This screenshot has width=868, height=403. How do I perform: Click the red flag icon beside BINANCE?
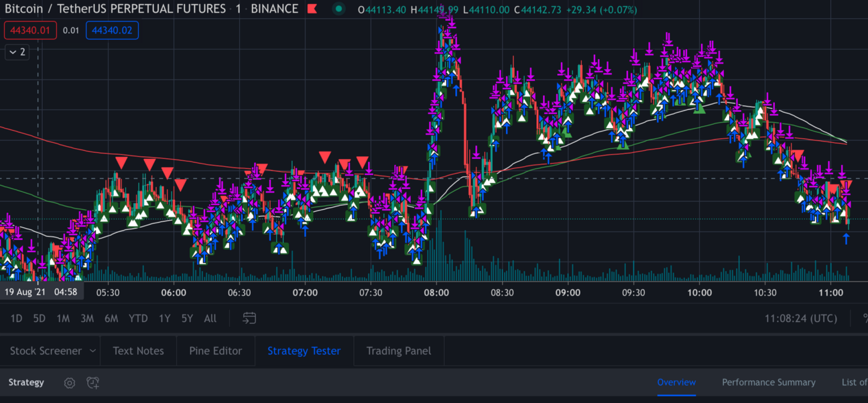click(312, 9)
